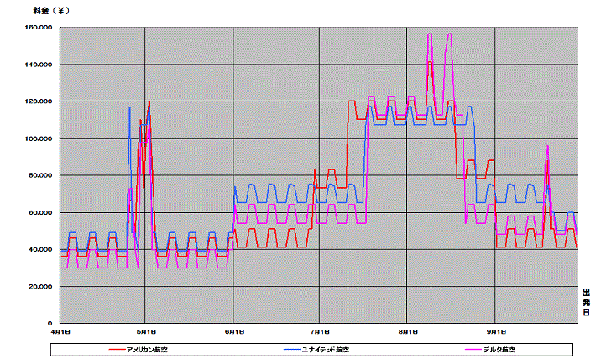Click the デルタ航空 legend label
Image resolution: width=596 pixels, height=364 pixels.
click(499, 350)
